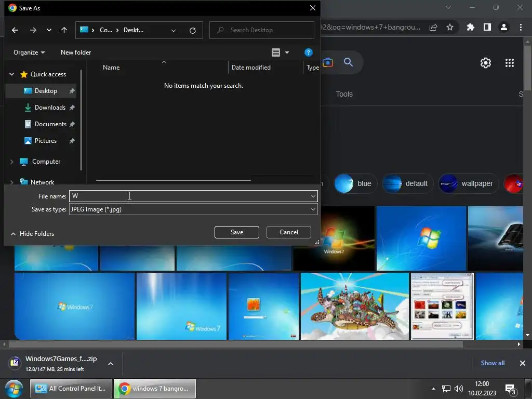The width and height of the screenshot is (532, 399).
Task: Switch to Chrome windows 7 taskbar button
Action: 155,389
